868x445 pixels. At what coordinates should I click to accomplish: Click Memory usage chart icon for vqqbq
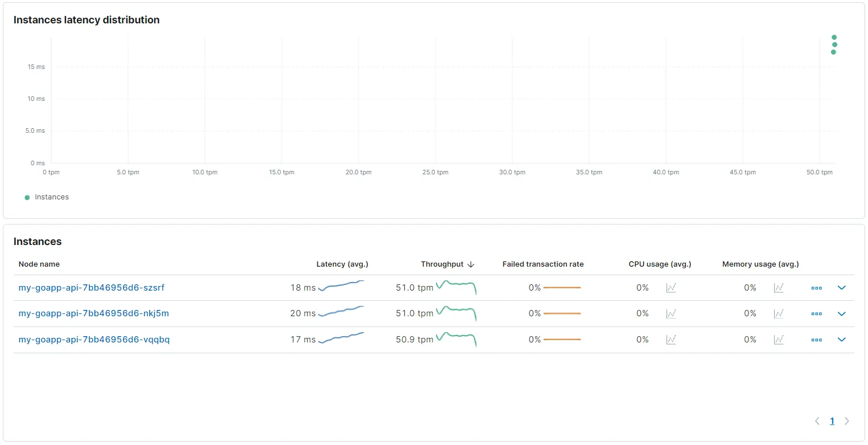pyautogui.click(x=779, y=340)
